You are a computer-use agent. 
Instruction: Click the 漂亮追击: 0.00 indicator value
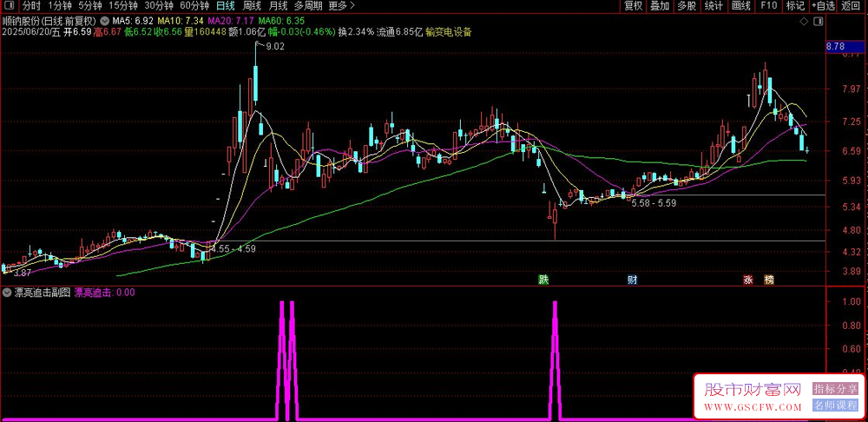click(105, 293)
